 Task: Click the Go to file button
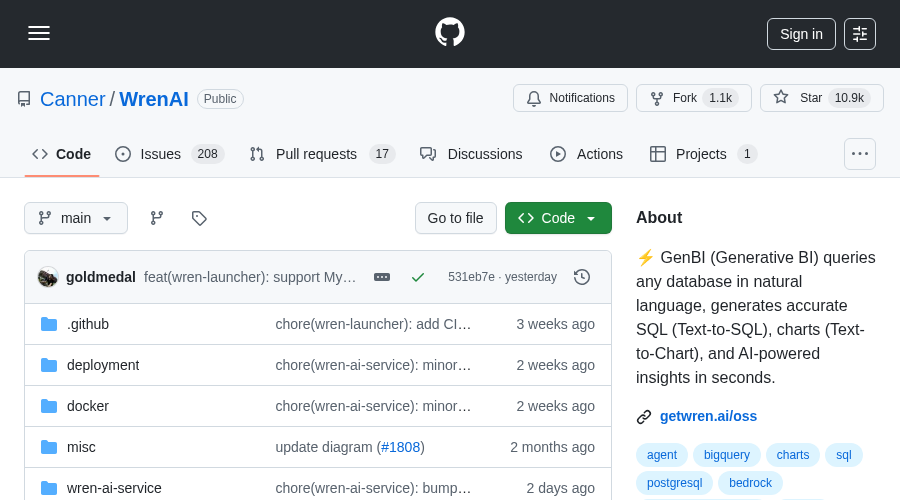[456, 218]
